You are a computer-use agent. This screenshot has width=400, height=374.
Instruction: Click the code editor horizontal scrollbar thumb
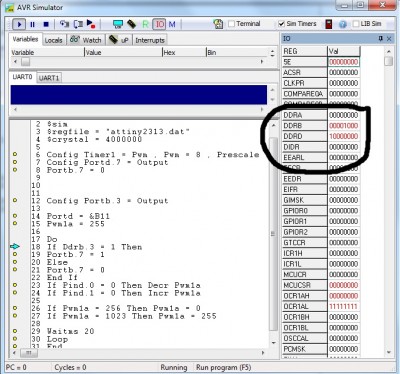pos(29,353)
